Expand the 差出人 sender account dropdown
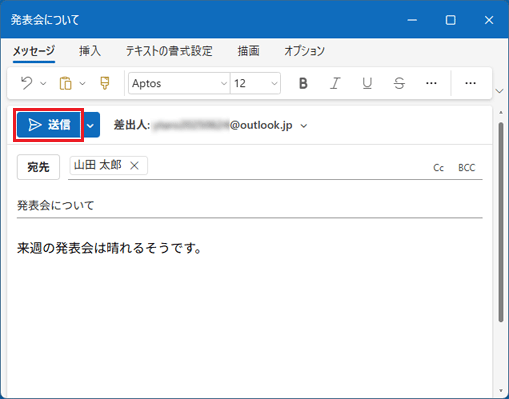This screenshot has height=399, width=509. pyautogui.click(x=304, y=126)
